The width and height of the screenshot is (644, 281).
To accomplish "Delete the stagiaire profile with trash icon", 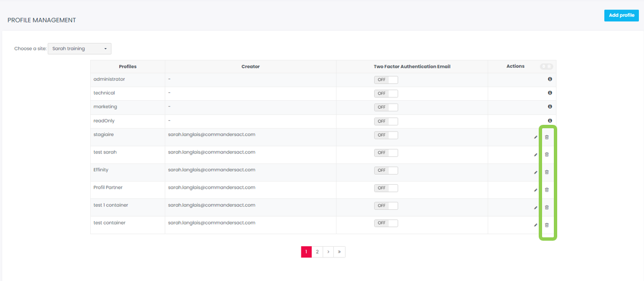I will point(547,137).
